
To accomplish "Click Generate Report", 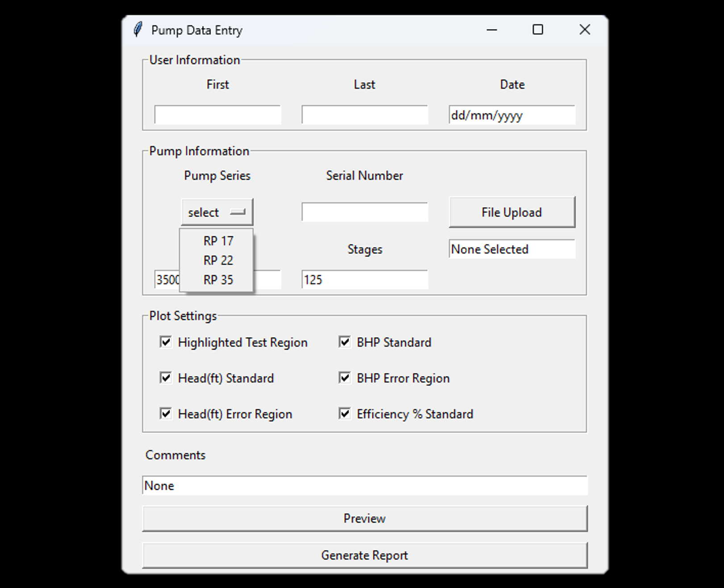I will (x=364, y=555).
